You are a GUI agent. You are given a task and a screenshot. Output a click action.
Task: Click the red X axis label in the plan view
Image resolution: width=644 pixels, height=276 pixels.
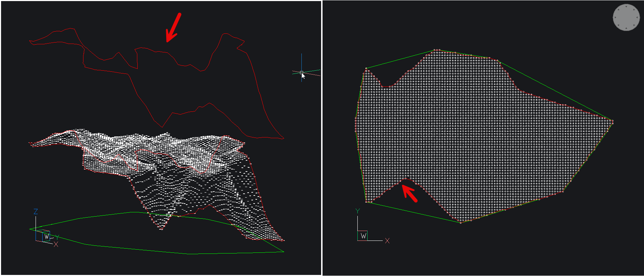click(x=387, y=241)
